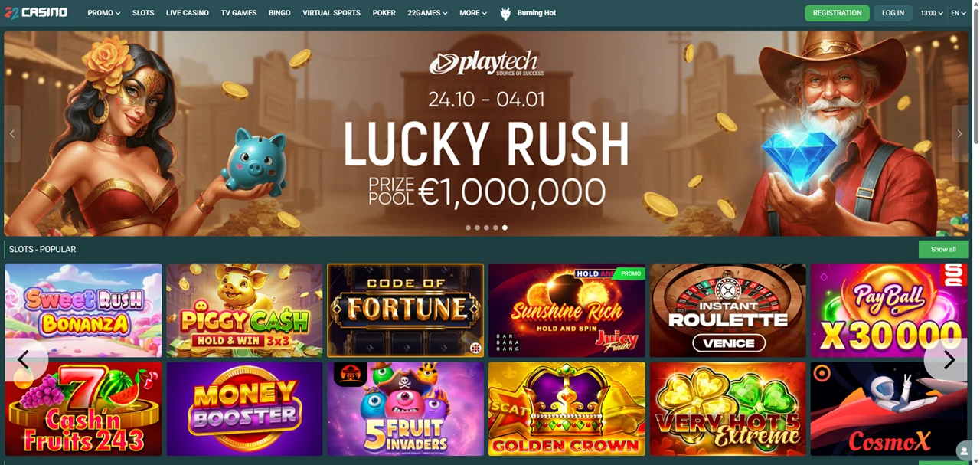
Task: Click the 22 Casino logo
Action: coord(36,12)
